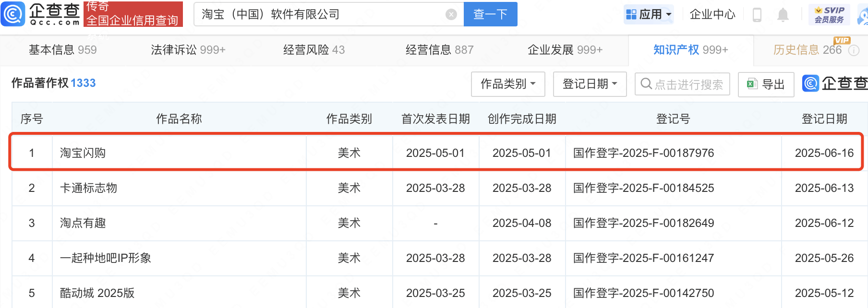The image size is (868, 308).
Task: Switch to the 经营风险 tab
Action: tap(314, 50)
